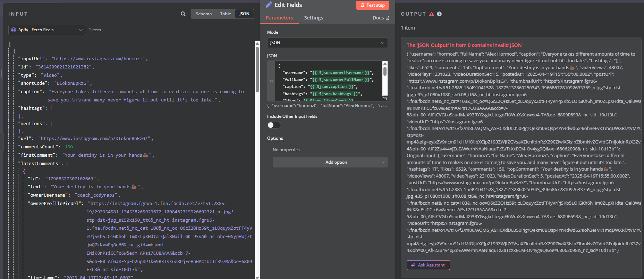Switch input view to Table
Viewport: 644px width, 279px height.
pos(225,14)
